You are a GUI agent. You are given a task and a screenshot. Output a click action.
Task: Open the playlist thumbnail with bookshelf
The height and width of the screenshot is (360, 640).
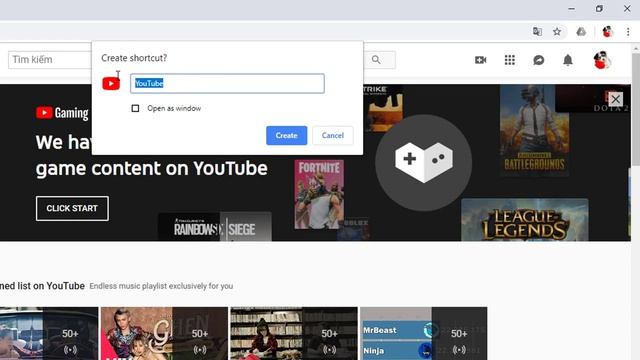coord(294,333)
